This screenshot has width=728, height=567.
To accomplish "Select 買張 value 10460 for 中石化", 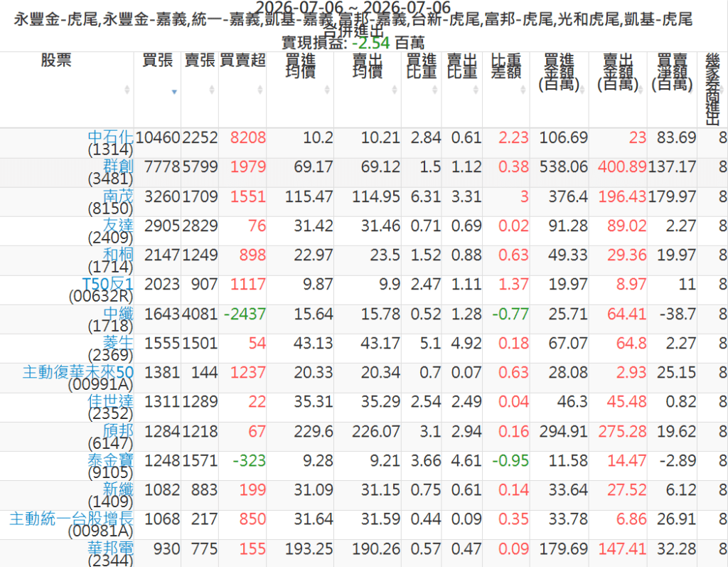I will 157,137.
